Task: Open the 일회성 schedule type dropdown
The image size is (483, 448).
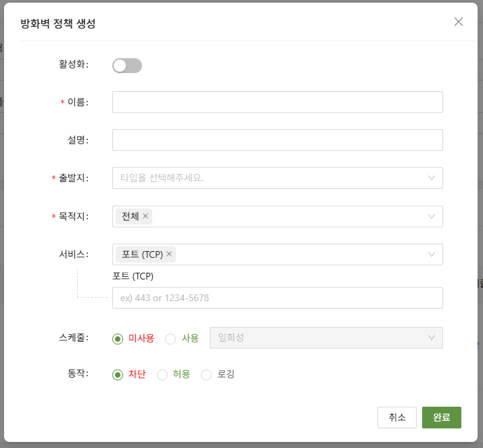Action: click(326, 338)
